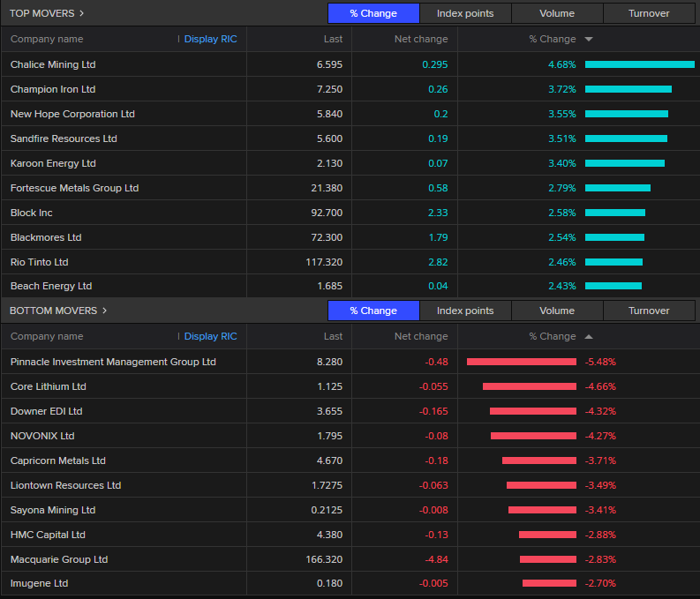Toggle Top Movers % Change descending sort arrow
The width and height of the screenshot is (700, 599).
[x=589, y=39]
